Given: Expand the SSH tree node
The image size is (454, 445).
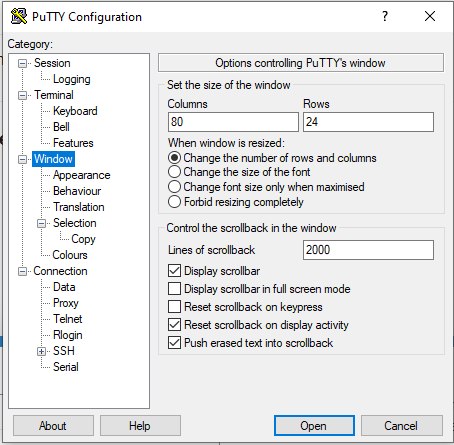Looking at the screenshot, I should (x=41, y=351).
